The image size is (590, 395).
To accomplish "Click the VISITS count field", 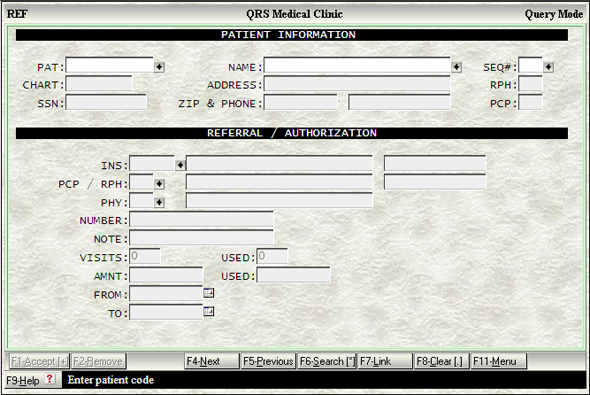I will click(x=145, y=256).
